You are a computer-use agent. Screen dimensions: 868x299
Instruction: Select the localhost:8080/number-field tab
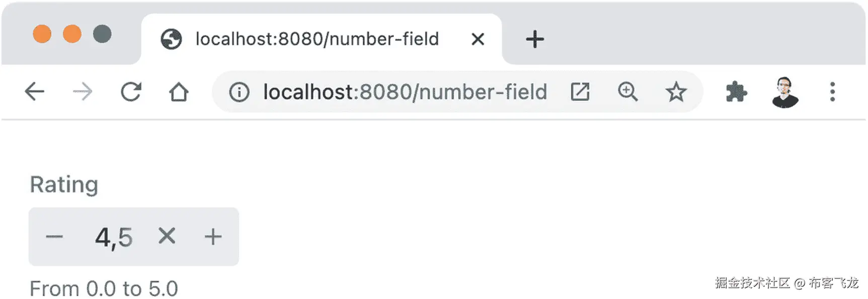tap(317, 39)
